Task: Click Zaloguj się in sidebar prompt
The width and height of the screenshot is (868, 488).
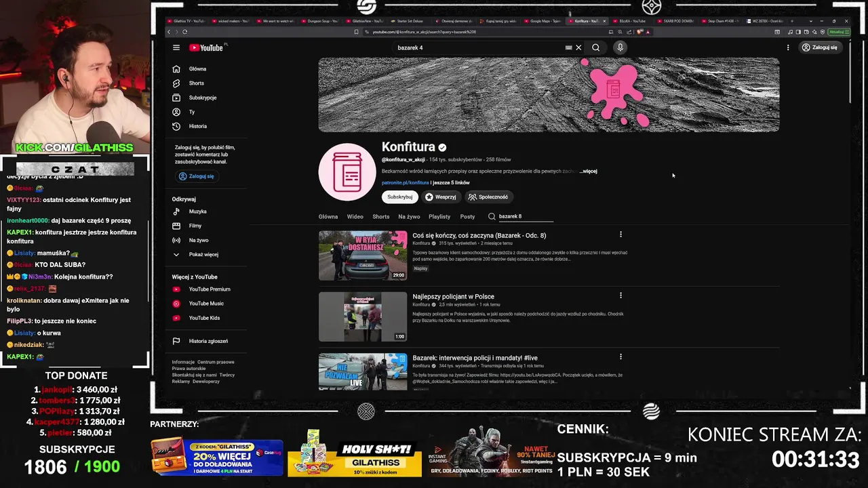Action: [x=196, y=176]
